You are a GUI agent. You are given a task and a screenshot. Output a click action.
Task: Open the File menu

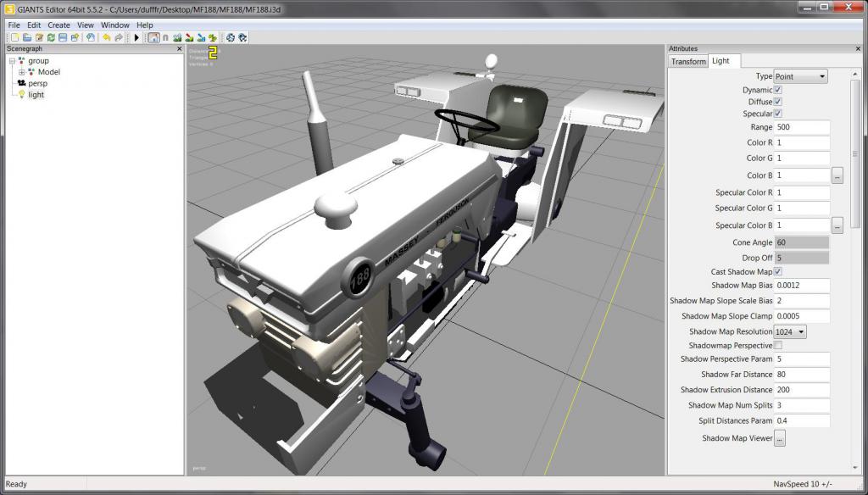coord(14,25)
